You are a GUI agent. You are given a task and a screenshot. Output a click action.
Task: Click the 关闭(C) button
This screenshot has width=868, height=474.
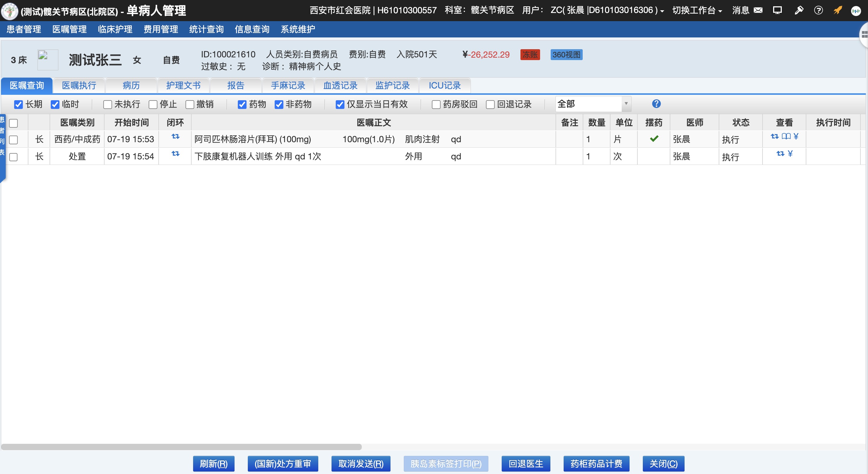pos(663,464)
